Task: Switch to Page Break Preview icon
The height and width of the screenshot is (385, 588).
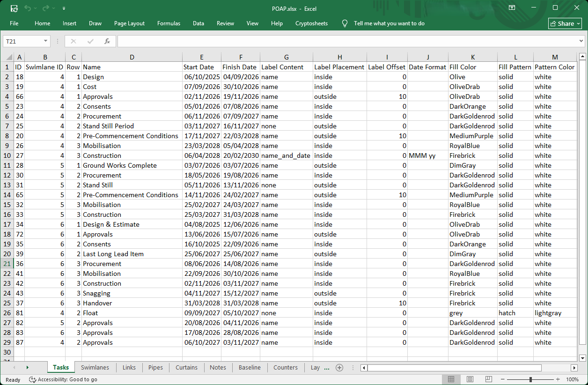Action: [x=488, y=379]
